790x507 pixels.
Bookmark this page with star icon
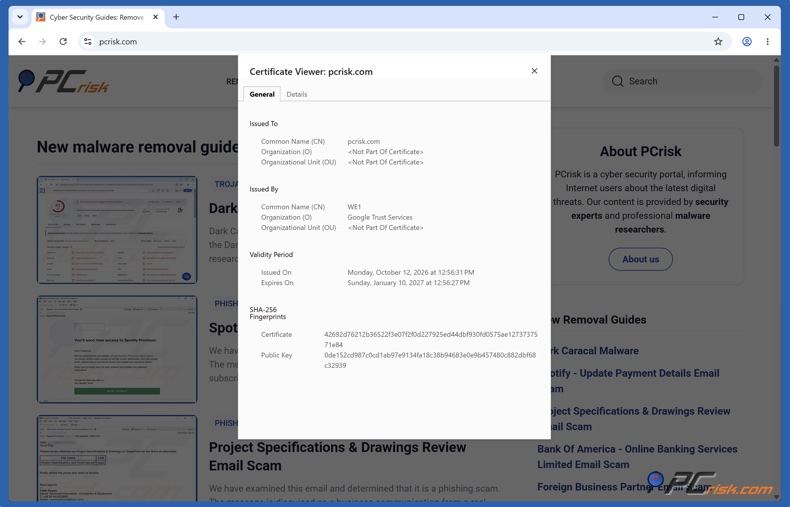click(718, 42)
